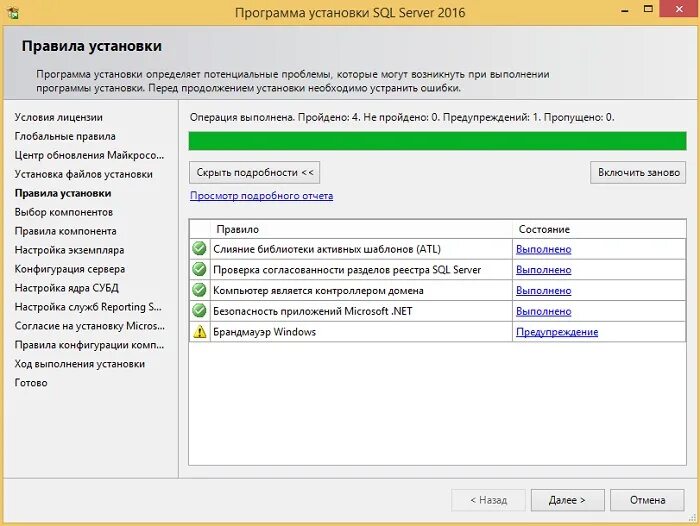Select Правила компонента step in sidebar
The image size is (700, 526).
(x=66, y=231)
